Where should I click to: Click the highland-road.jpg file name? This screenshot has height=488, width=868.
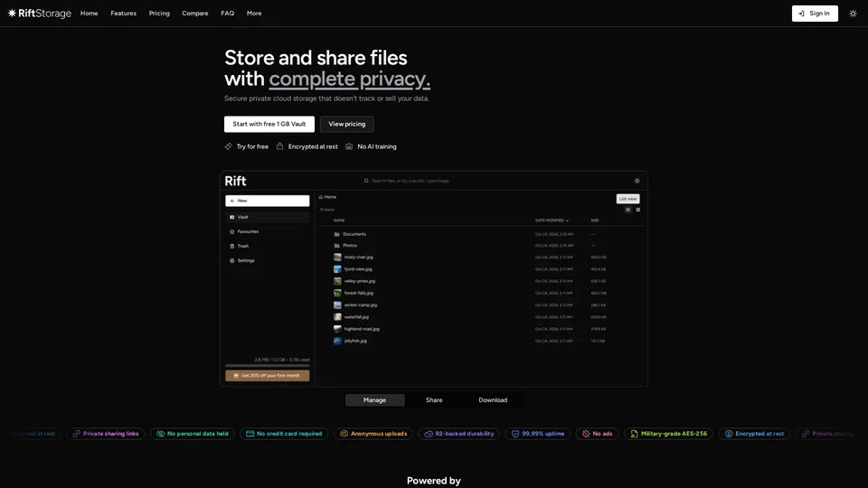click(x=362, y=329)
